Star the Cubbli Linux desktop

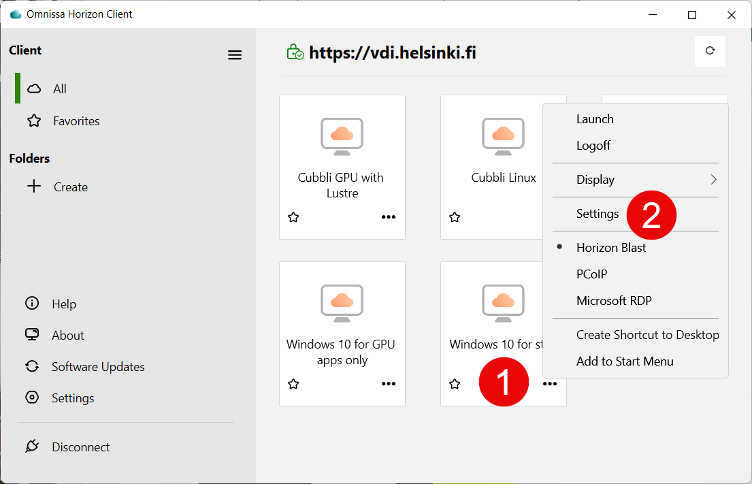coord(454,217)
